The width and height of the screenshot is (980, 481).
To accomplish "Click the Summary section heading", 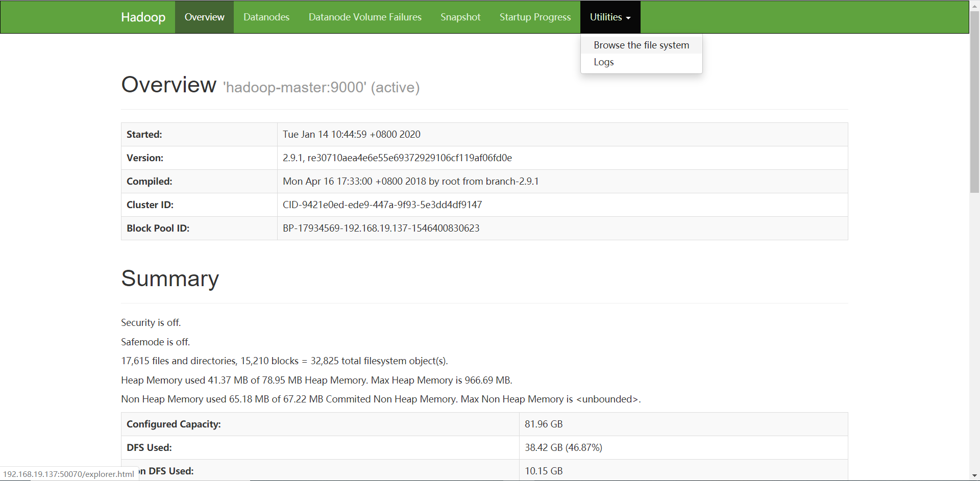I will click(169, 279).
